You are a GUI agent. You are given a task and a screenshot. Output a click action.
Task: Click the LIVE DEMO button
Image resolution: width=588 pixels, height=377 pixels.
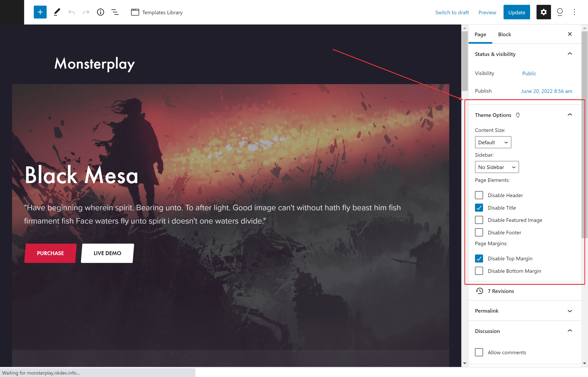pos(107,253)
